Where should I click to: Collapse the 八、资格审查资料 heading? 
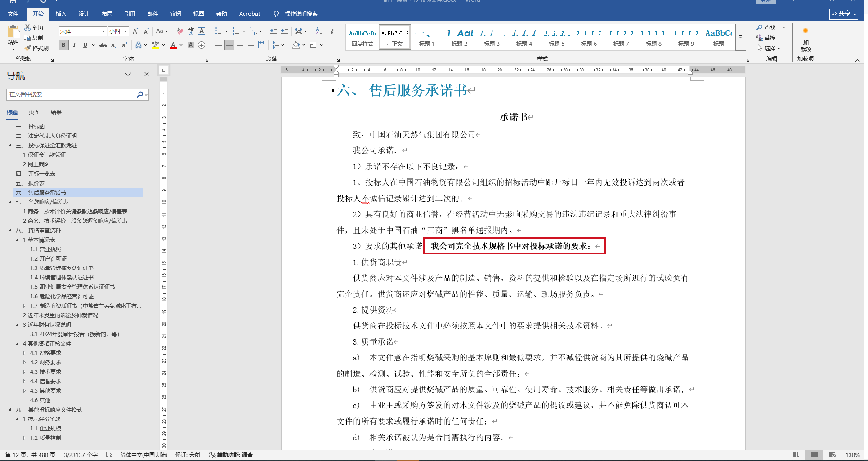pos(10,230)
